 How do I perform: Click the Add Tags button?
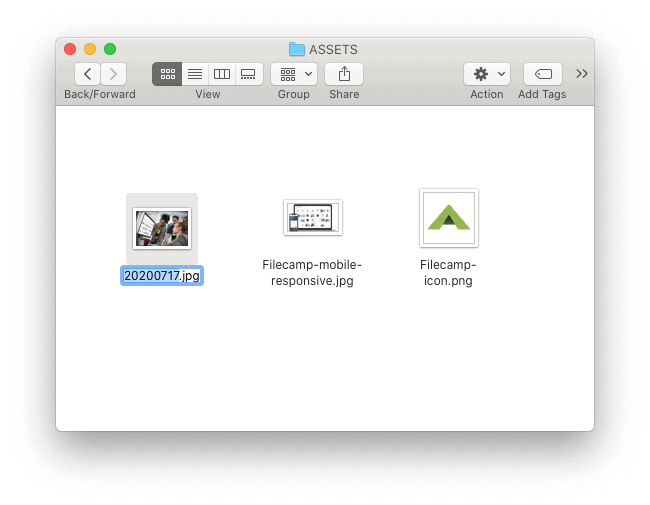coord(543,74)
